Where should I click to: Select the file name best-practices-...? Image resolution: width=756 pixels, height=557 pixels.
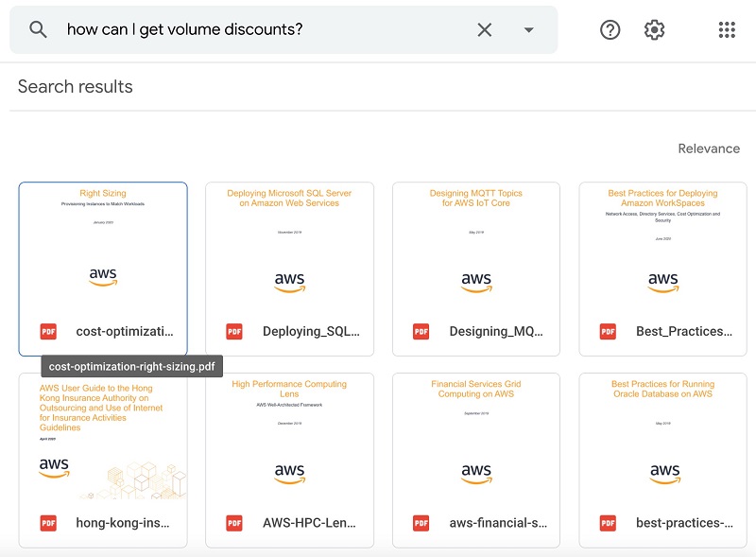(x=684, y=523)
